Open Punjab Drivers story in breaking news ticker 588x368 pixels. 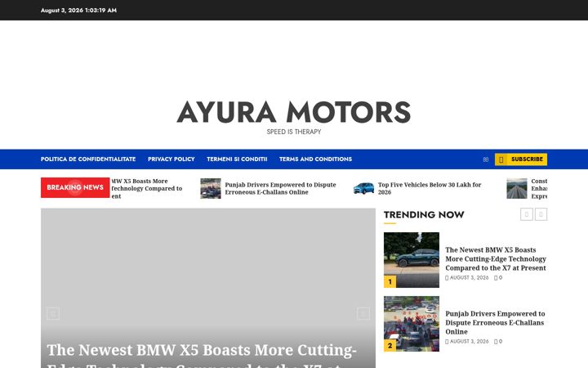(280, 189)
